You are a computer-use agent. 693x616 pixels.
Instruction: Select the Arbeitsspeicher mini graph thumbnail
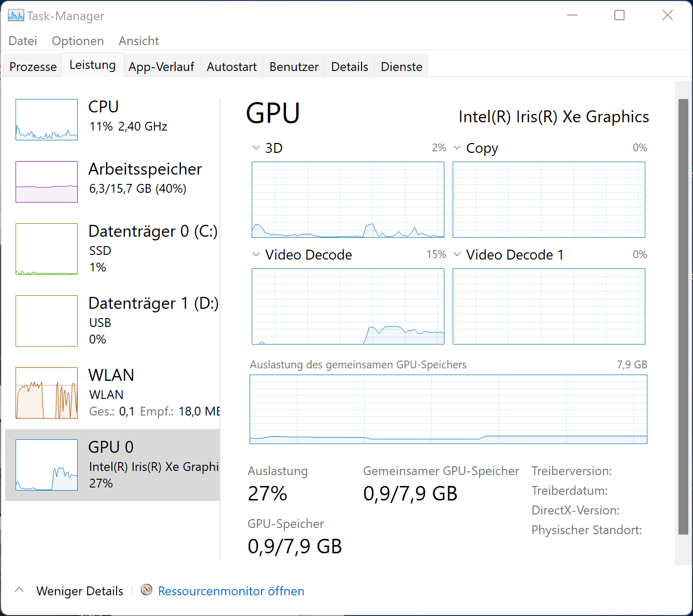47,182
